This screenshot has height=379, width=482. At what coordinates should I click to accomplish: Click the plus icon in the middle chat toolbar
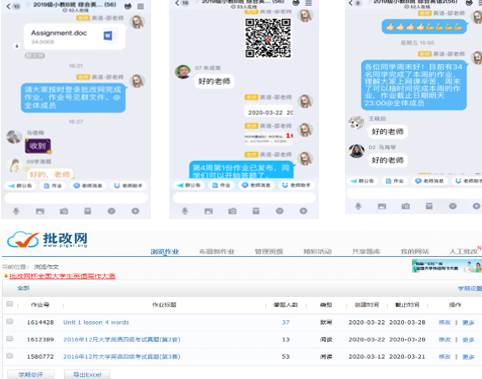point(303,211)
